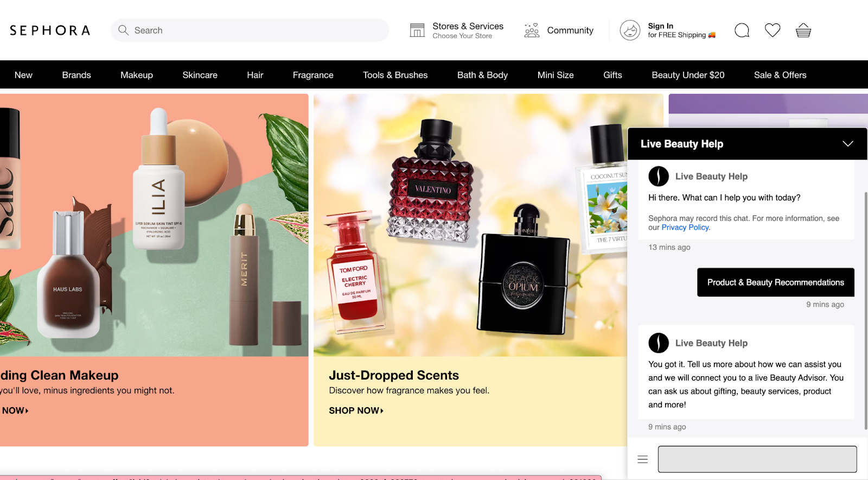This screenshot has height=480, width=868.
Task: Click the chat message input box
Action: point(757,459)
